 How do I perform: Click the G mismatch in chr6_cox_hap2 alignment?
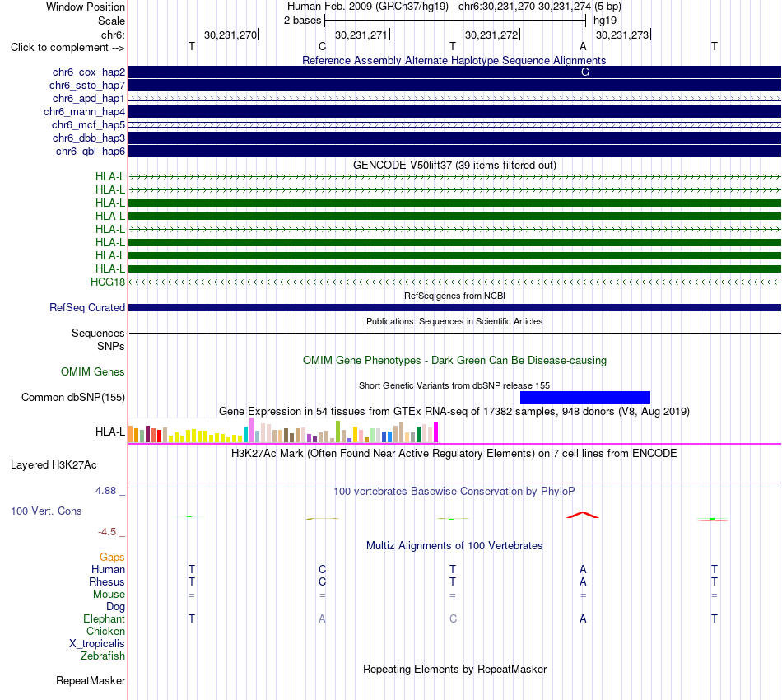[x=585, y=72]
